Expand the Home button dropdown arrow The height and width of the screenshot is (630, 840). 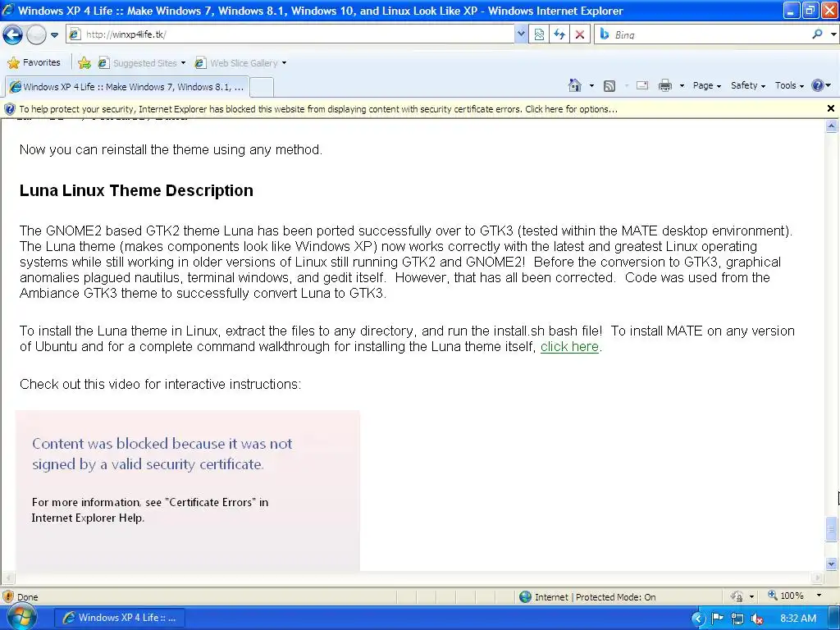[x=591, y=85]
